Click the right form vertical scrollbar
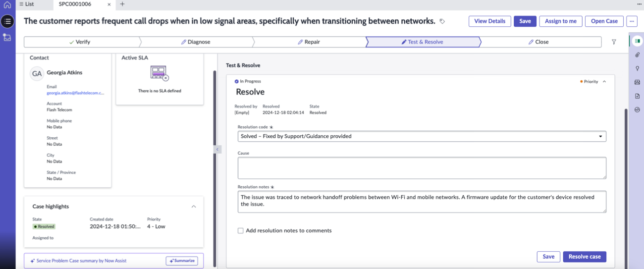Screen dimensions: 644x269 [626, 188]
